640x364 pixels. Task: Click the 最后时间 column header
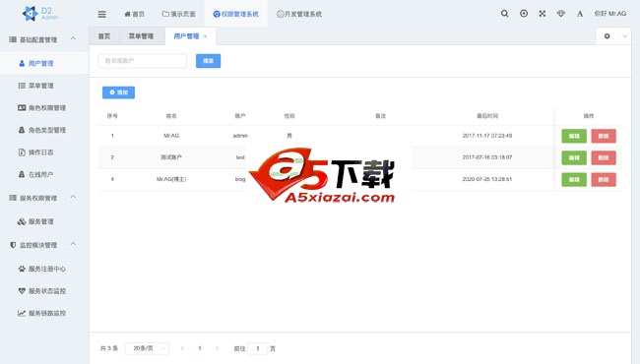(487, 116)
